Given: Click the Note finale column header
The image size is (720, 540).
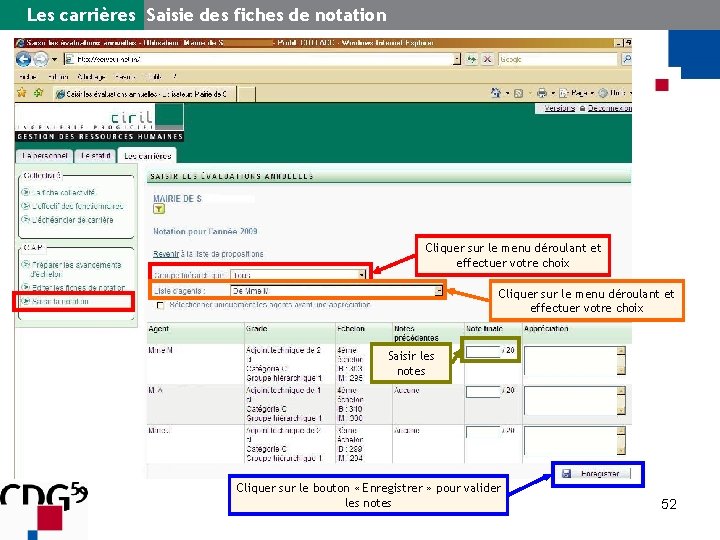Looking at the screenshot, I should 484,329.
